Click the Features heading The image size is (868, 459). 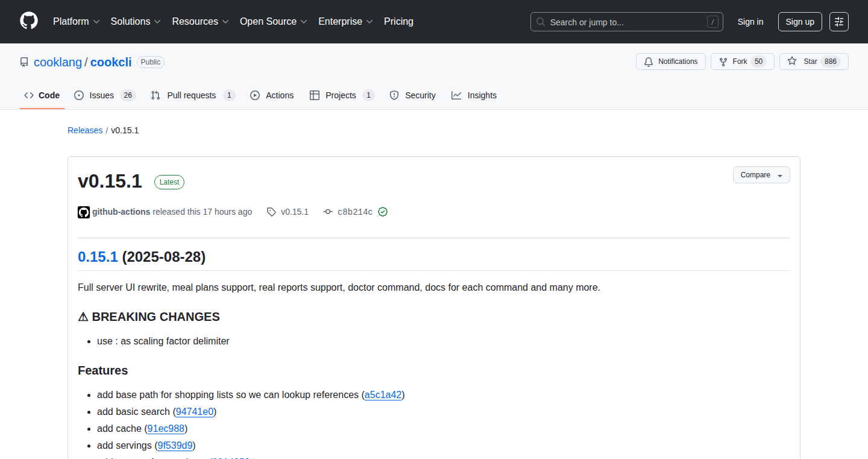coord(103,370)
